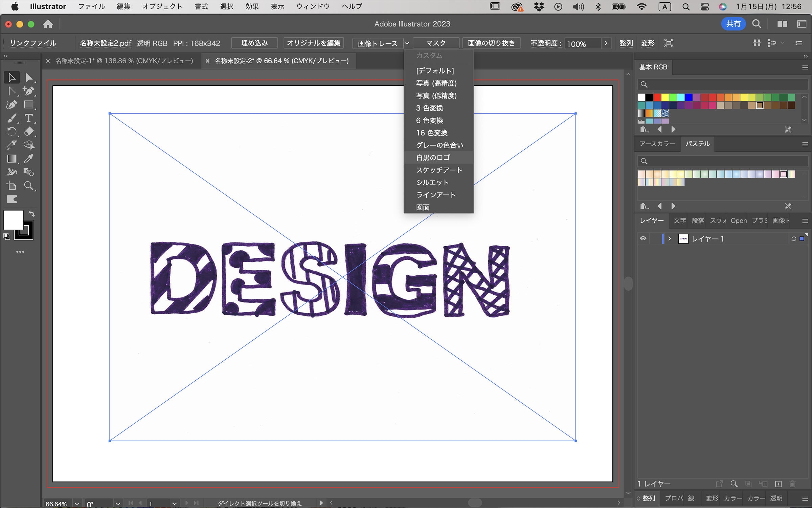Pick the Zoom tool in toolbar
The width and height of the screenshot is (812, 508).
click(x=29, y=186)
